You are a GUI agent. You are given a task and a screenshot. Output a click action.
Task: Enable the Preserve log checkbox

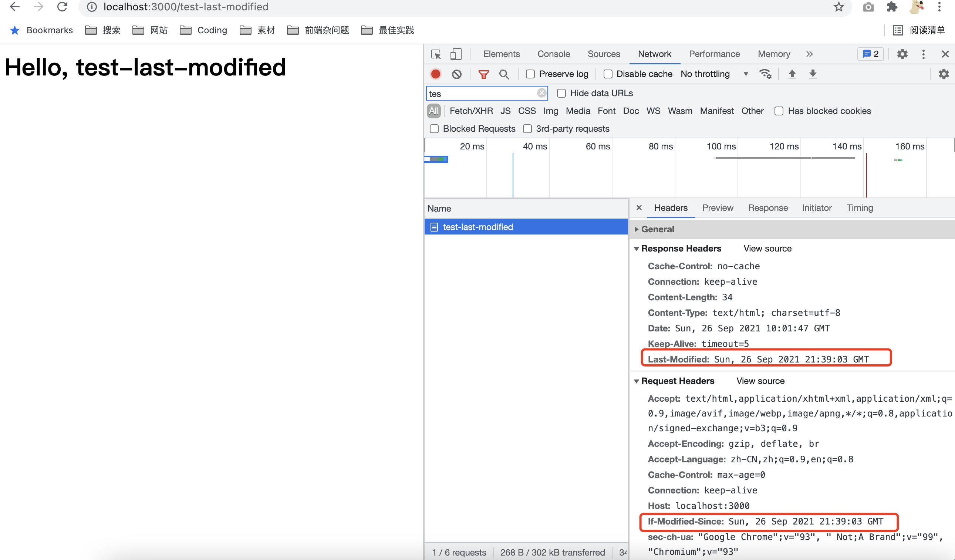coord(530,74)
